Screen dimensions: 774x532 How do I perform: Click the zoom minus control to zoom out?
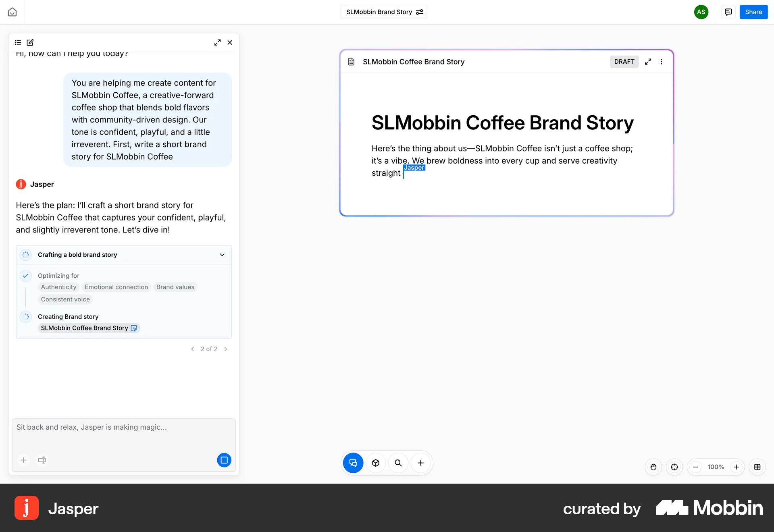[695, 467]
